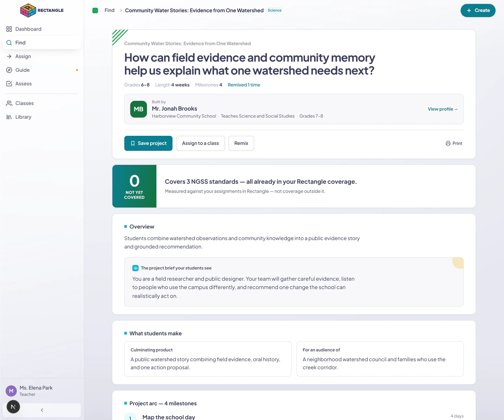Click the Create button
The image size is (504, 420).
(478, 10)
